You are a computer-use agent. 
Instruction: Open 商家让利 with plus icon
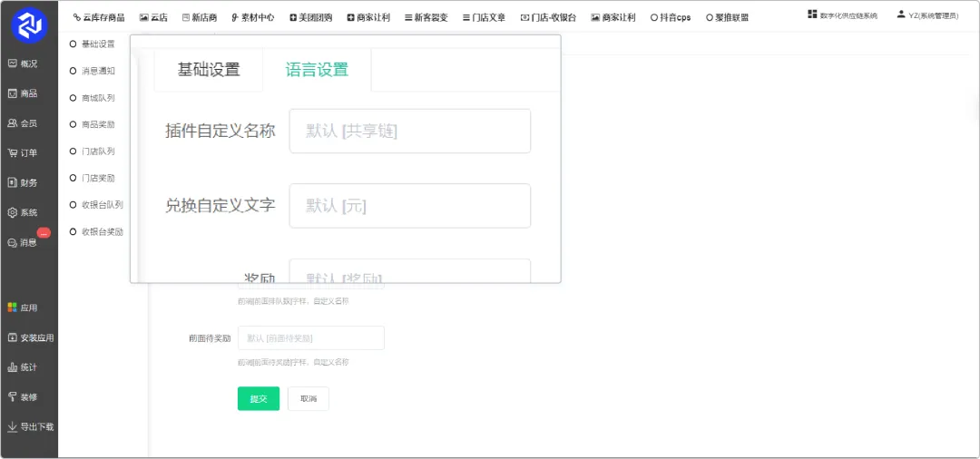point(368,17)
